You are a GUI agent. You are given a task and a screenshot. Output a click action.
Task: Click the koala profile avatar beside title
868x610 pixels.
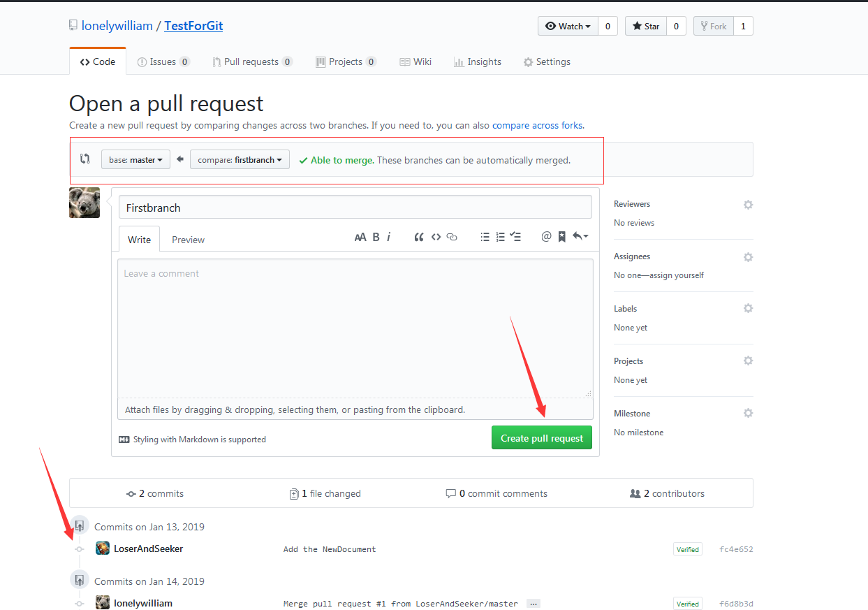coord(84,203)
